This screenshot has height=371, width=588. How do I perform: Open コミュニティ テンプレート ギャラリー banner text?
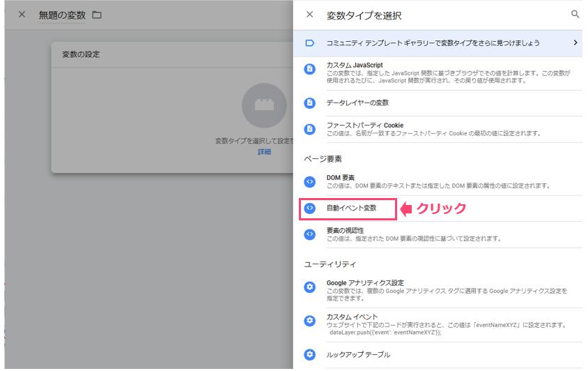pos(433,43)
